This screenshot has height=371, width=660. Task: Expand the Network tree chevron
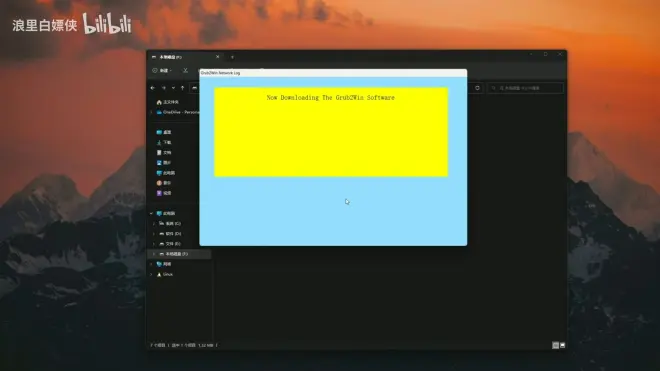pos(152,264)
